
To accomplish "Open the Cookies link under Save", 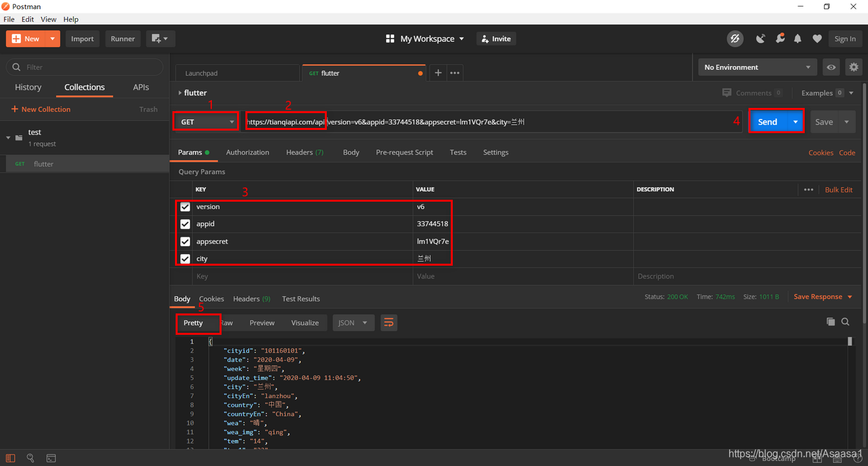I will point(821,153).
